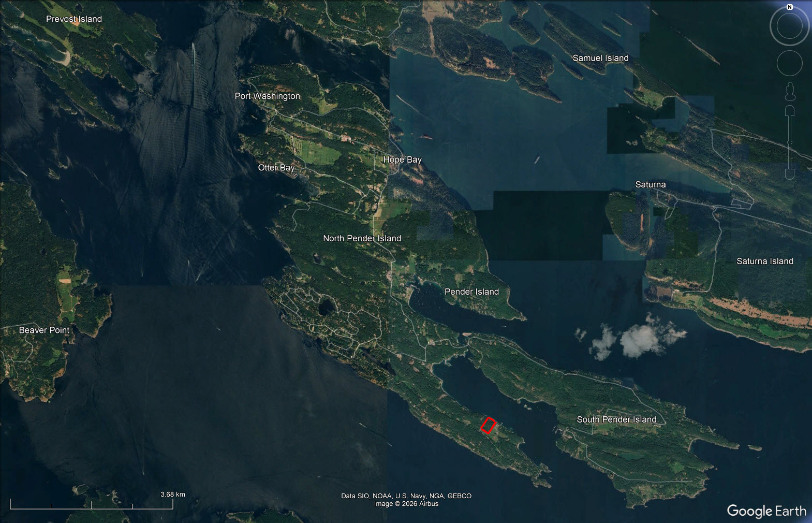The height and width of the screenshot is (523, 812).
Task: Click the Saturna Island label
Action: click(x=764, y=261)
